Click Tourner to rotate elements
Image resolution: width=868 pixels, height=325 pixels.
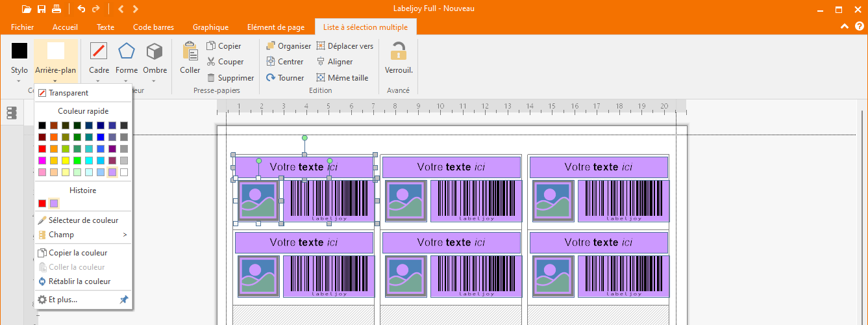coord(285,77)
